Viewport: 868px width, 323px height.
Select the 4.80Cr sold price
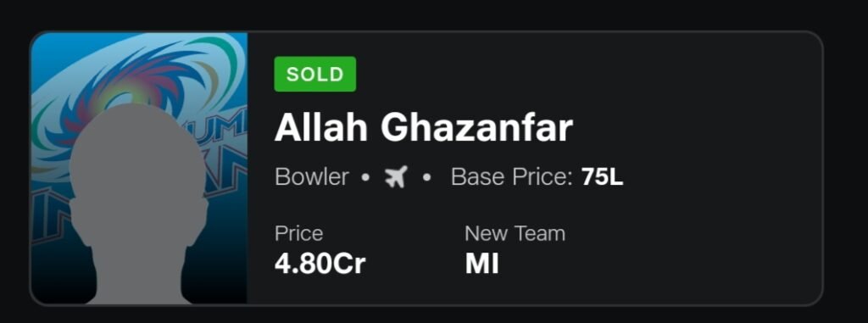320,265
